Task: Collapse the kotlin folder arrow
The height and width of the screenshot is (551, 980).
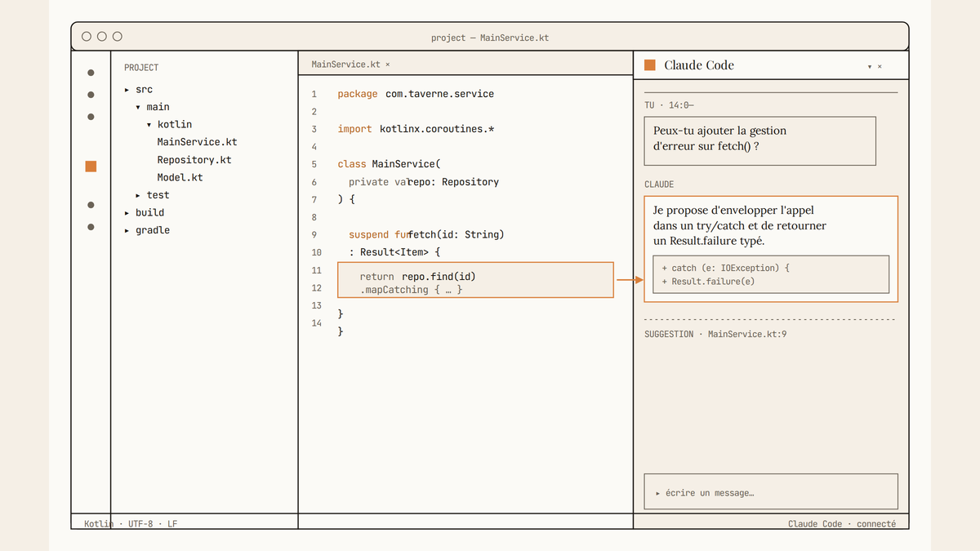Action: 149,125
